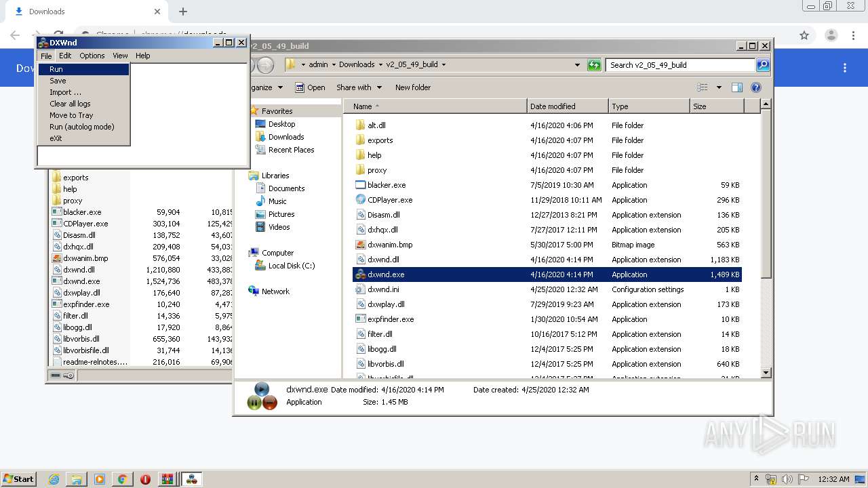Click the Explorer search magnifier icon
The height and width of the screenshot is (488, 868).
tap(763, 65)
